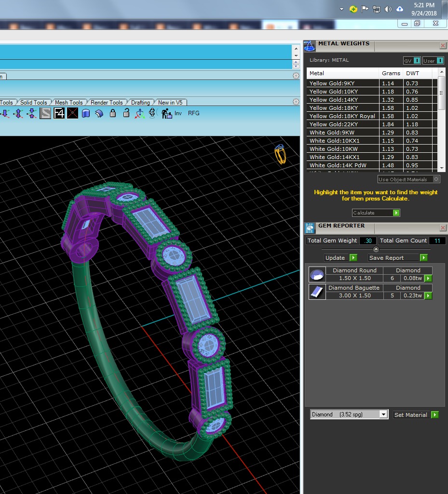Click the Gem Reporter panel icon
This screenshot has height=494, width=448.
[310, 228]
